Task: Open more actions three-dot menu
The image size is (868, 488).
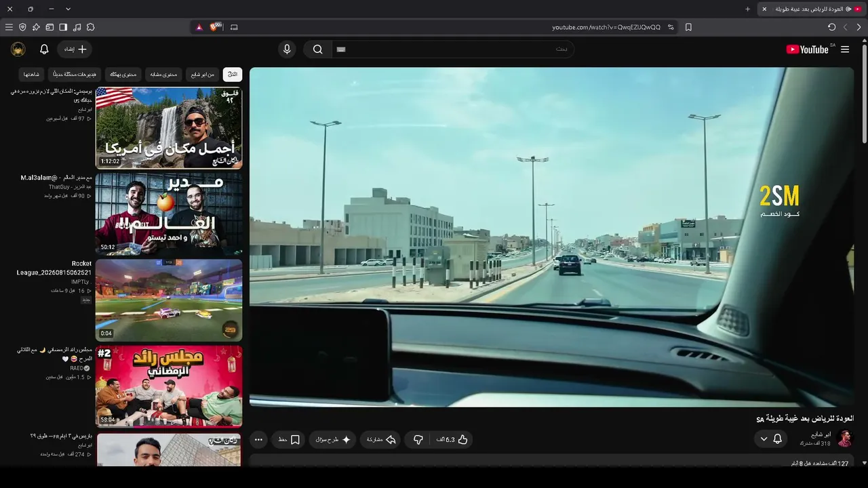Action: click(x=258, y=440)
